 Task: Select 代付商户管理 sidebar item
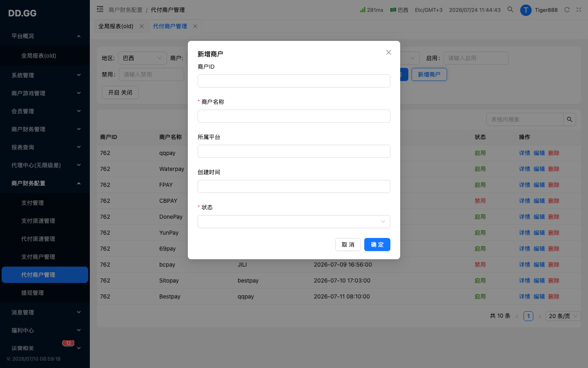coord(45,275)
